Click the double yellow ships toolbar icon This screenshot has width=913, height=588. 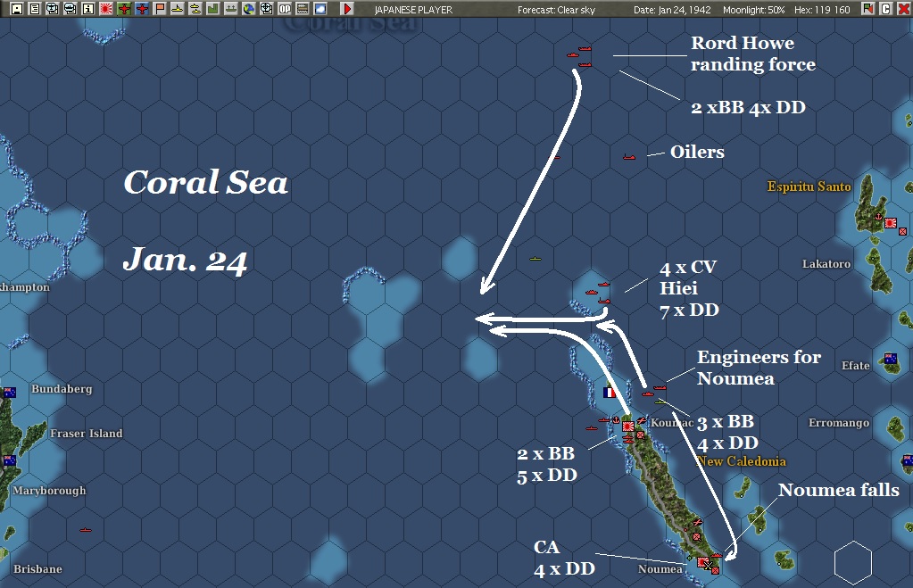[195, 9]
